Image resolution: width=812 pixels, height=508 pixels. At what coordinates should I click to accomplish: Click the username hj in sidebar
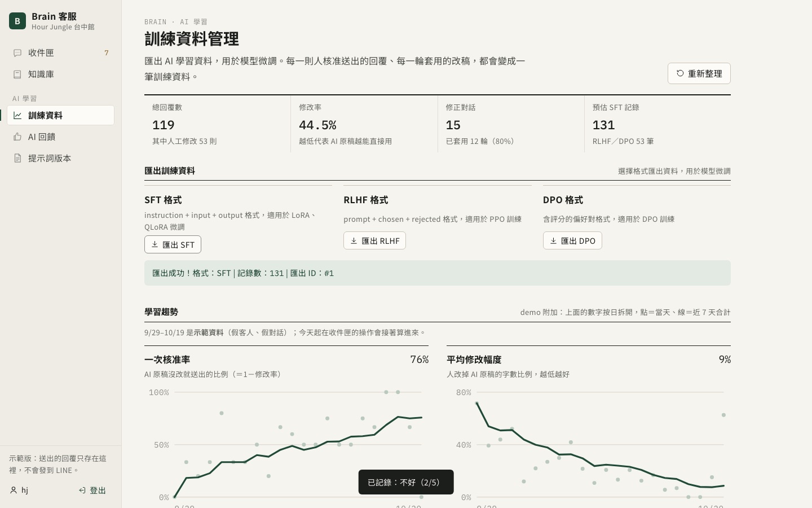pos(25,490)
